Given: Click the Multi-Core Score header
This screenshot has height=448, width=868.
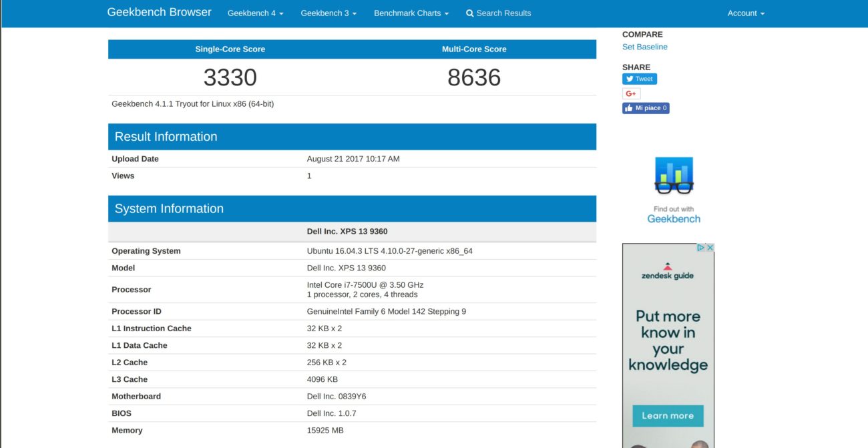Looking at the screenshot, I should (474, 49).
